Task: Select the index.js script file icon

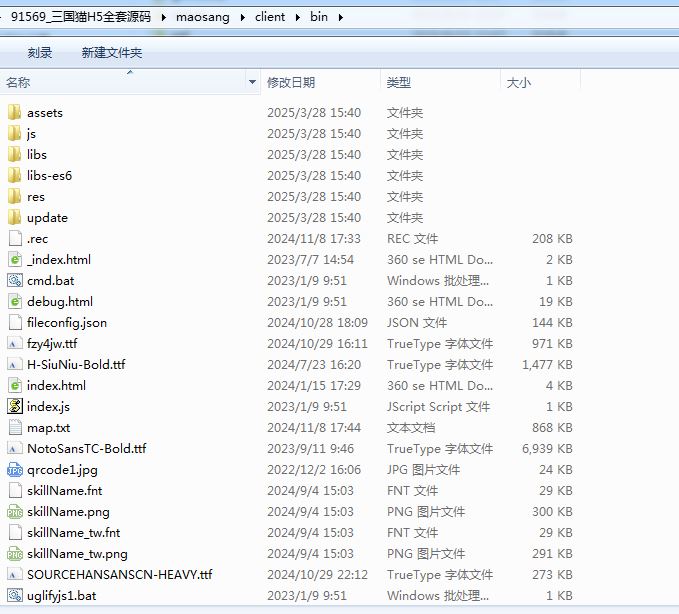Action: click(14, 406)
